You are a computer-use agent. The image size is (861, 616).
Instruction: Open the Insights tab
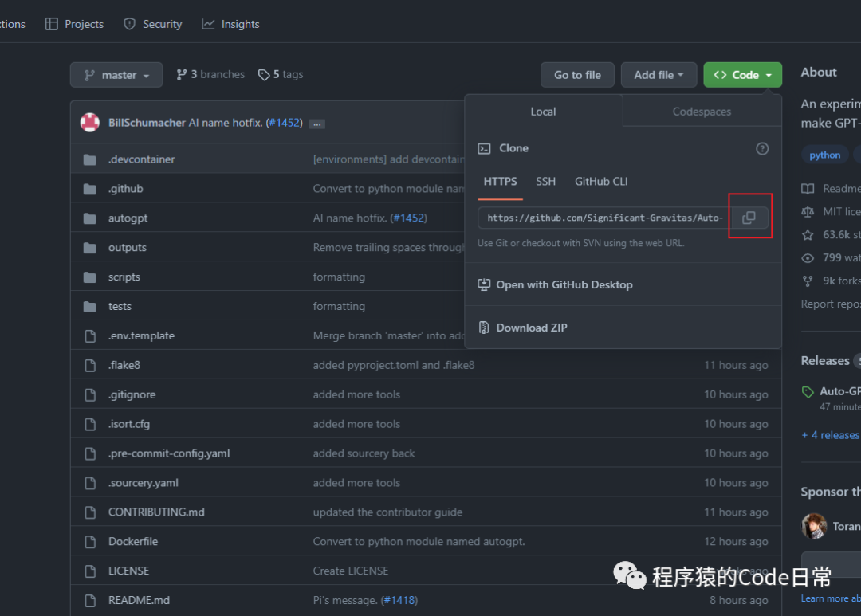tap(230, 24)
